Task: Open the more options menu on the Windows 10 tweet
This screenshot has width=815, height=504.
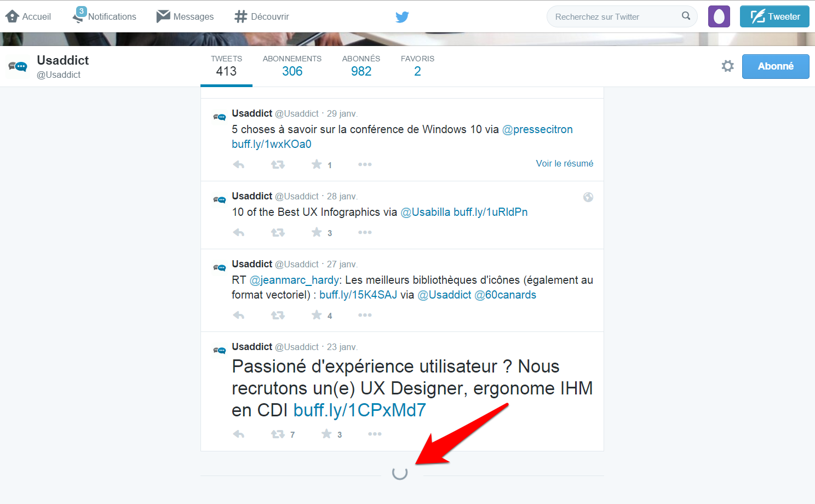Action: [x=365, y=164]
